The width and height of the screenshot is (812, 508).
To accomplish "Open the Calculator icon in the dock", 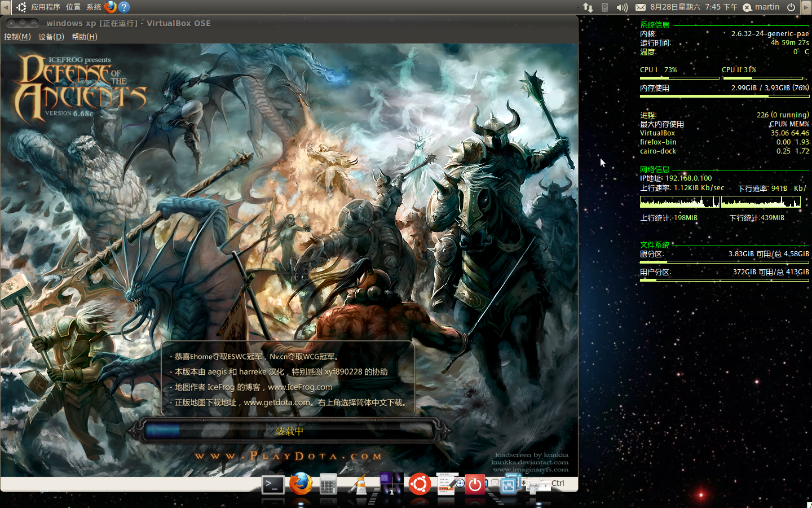I will click(328, 485).
